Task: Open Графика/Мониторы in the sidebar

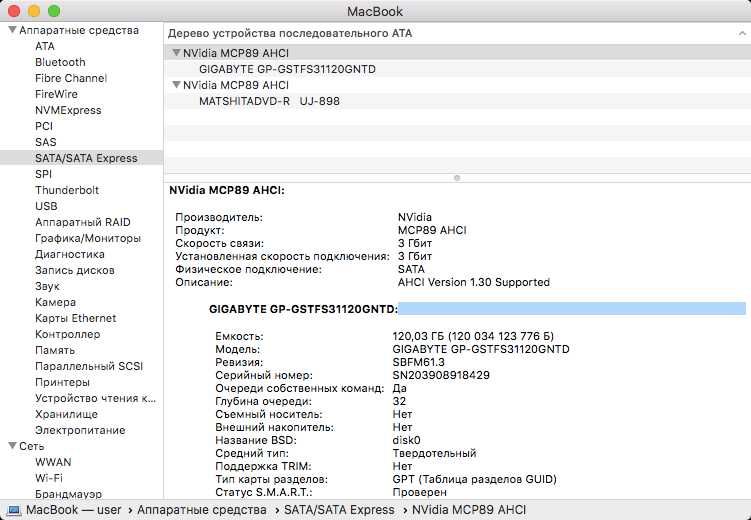Action: point(88,238)
